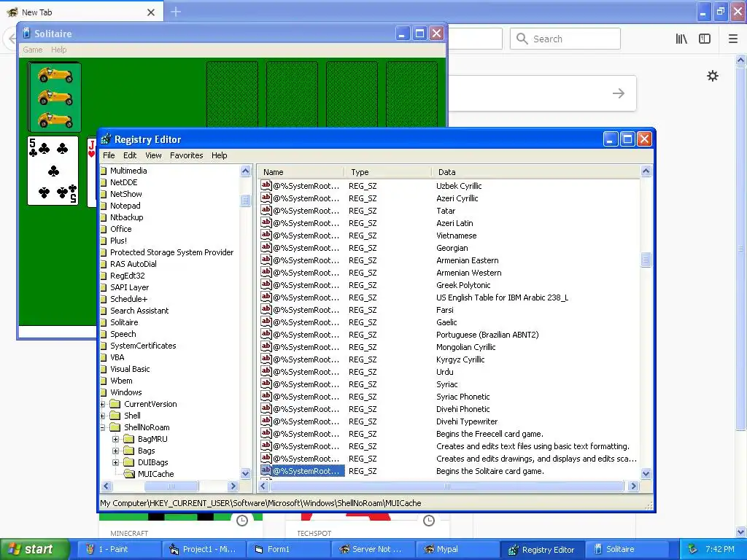Click the string value icon for Tatar
Image resolution: width=747 pixels, height=560 pixels.
(x=266, y=211)
